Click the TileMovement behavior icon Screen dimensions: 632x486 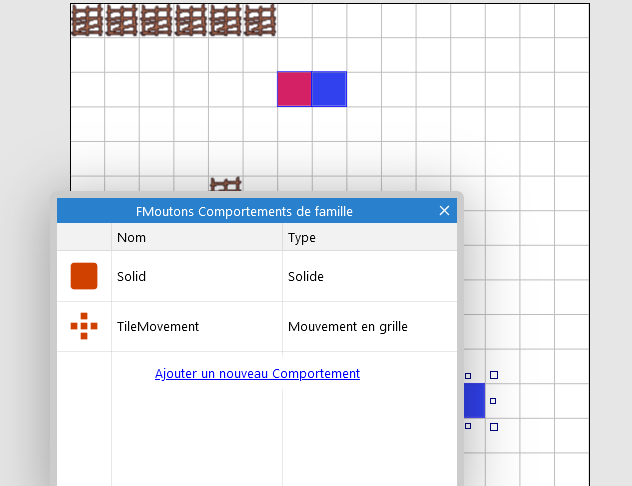84,326
